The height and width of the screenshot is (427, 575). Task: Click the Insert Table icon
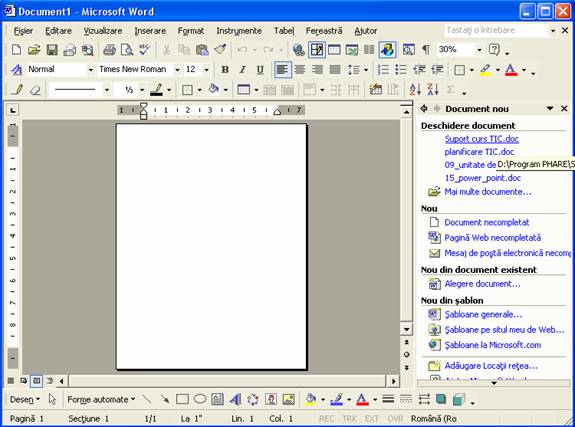334,50
